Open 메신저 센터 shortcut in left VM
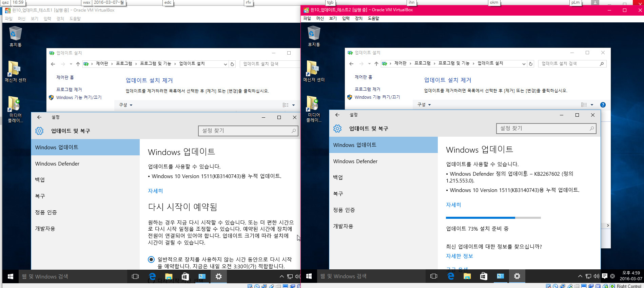The image size is (644, 288). [x=15, y=72]
